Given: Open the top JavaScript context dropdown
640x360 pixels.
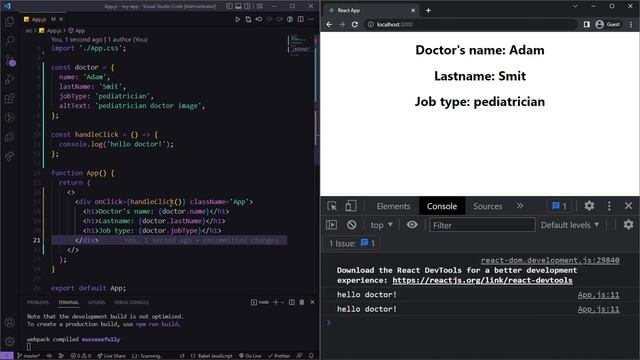Looking at the screenshot, I should click(381, 225).
